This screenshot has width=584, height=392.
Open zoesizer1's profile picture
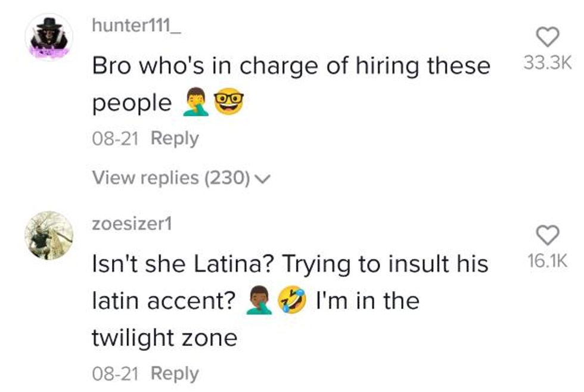pos(48,235)
